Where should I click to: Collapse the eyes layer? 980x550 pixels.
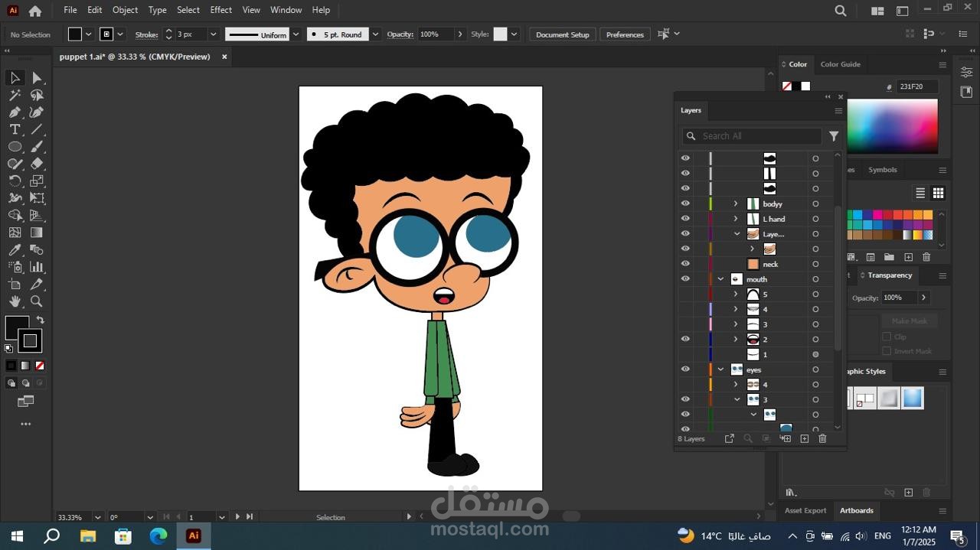[x=720, y=369]
